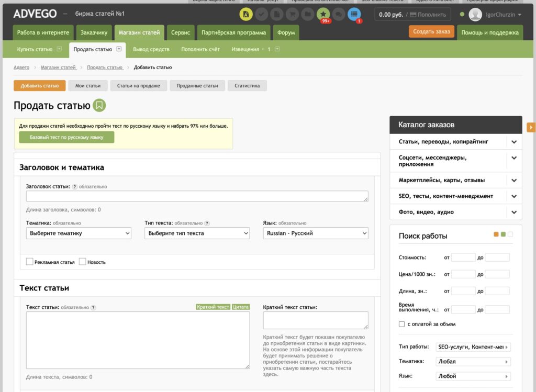Viewport: 536px width, 392px height.
Task: Focus the Краткий текст статьи text area
Action: 316,320
